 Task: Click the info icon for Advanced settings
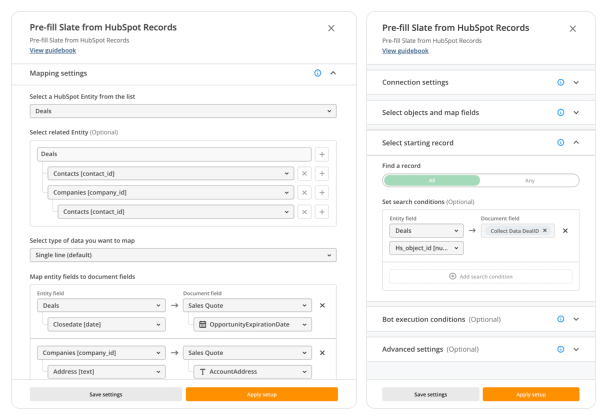(561, 349)
